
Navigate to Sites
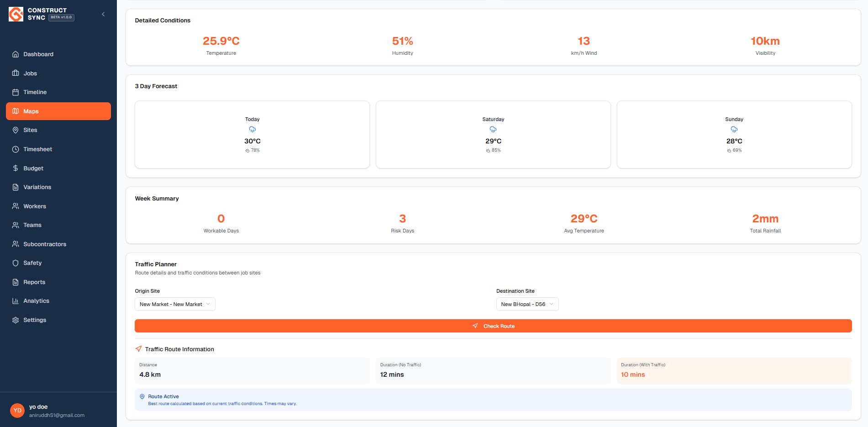(x=31, y=130)
